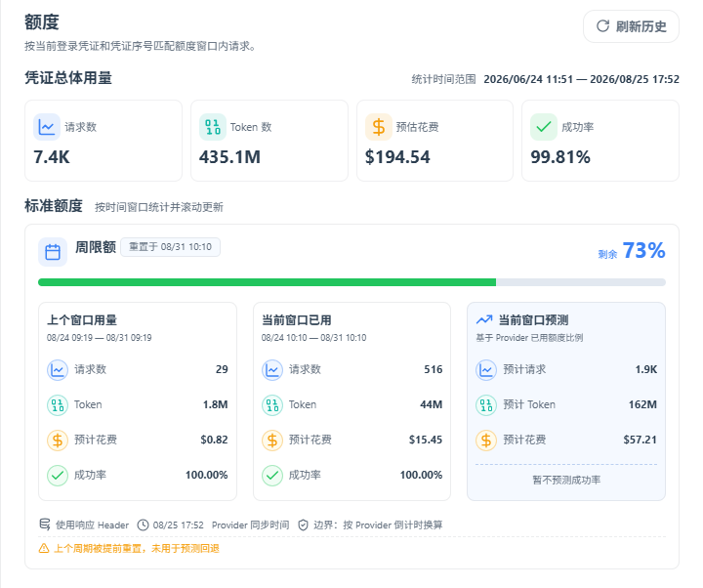Click the 当前窗口已用 heading

(297, 320)
